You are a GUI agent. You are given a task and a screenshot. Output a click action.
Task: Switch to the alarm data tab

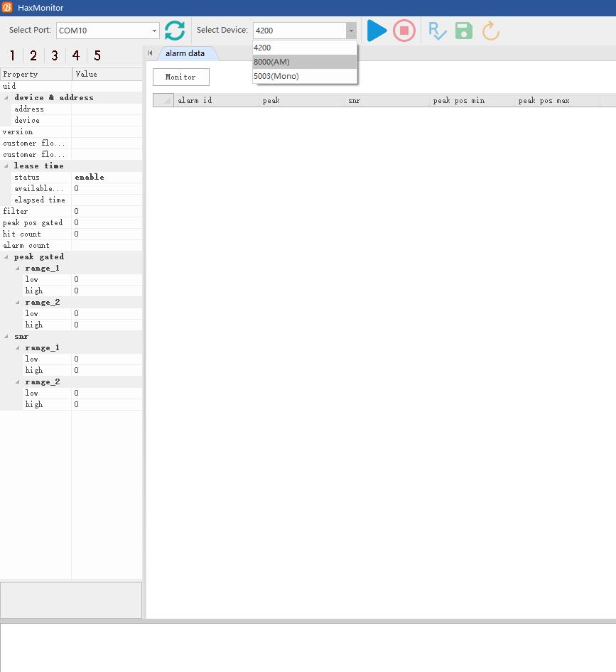click(185, 53)
